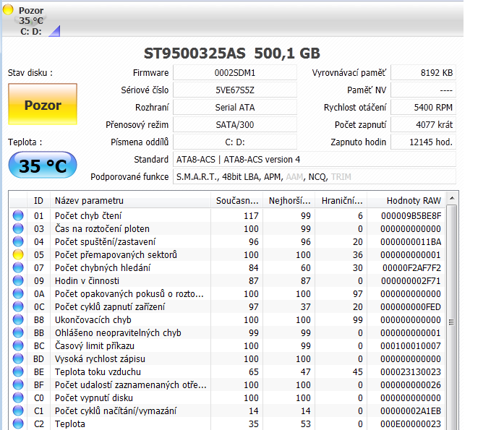The width and height of the screenshot is (504, 430).
Task: Click status icon for 0A opakovaných pokusů row
Action: tap(18, 293)
